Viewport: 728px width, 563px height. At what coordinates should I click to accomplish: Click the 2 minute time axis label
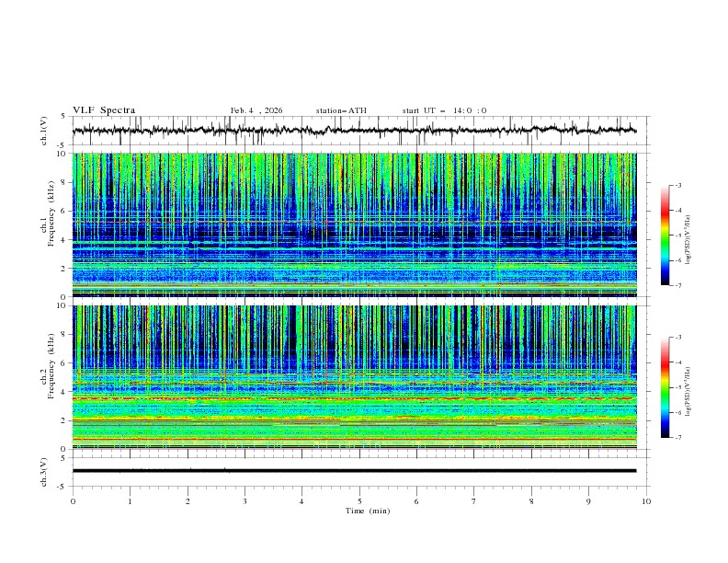(188, 501)
